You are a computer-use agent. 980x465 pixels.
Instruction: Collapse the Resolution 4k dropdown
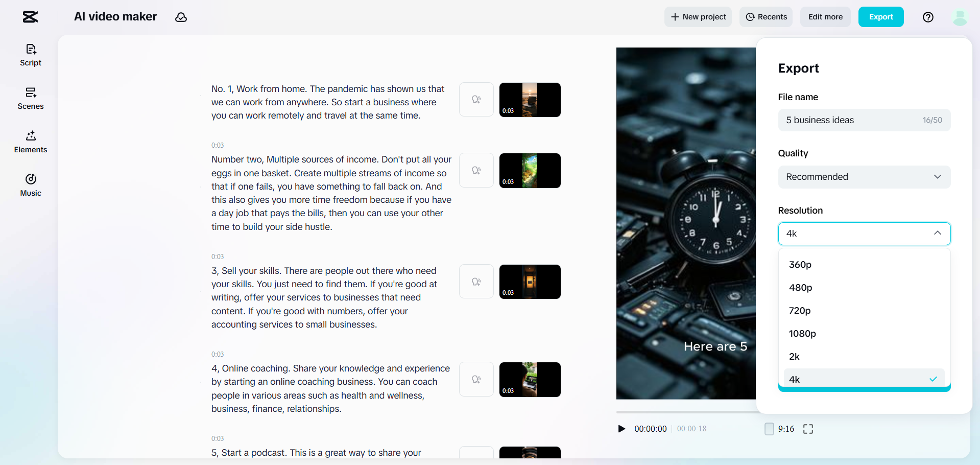pyautogui.click(x=864, y=234)
